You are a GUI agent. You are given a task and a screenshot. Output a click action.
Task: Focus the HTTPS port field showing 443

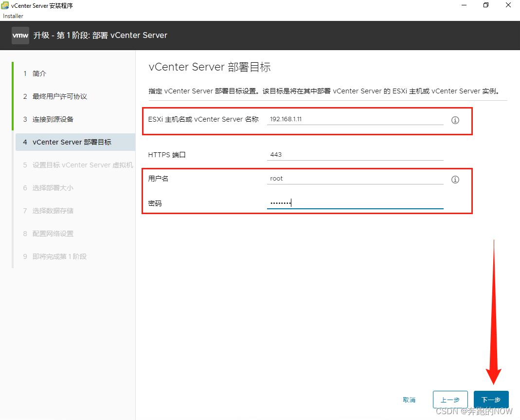point(355,155)
